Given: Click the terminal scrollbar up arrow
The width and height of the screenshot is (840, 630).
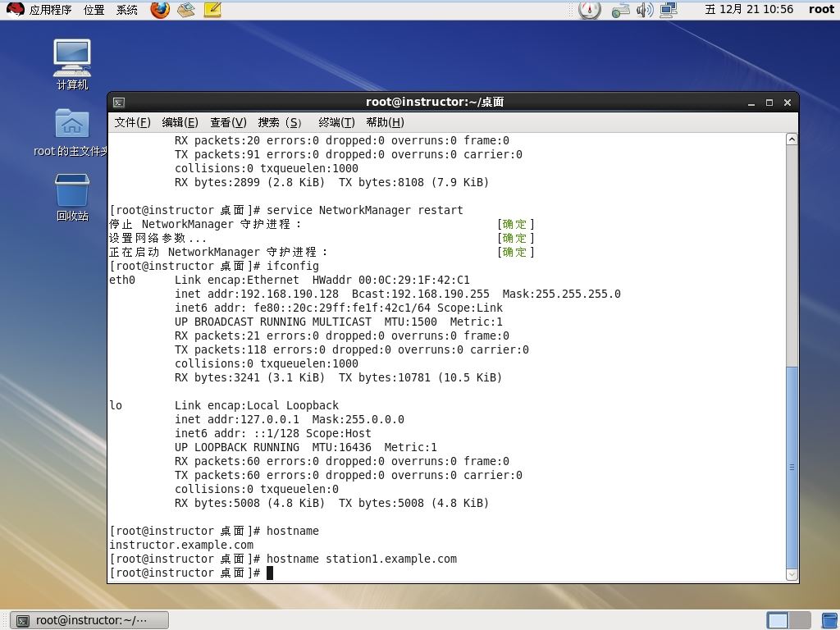Looking at the screenshot, I should (x=792, y=139).
